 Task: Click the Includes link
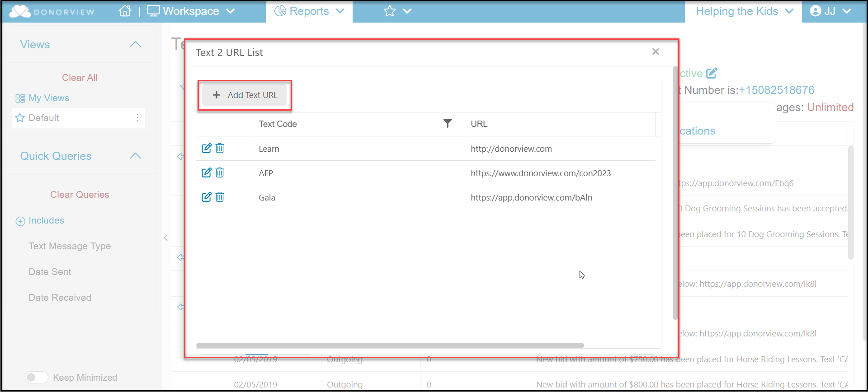46,220
